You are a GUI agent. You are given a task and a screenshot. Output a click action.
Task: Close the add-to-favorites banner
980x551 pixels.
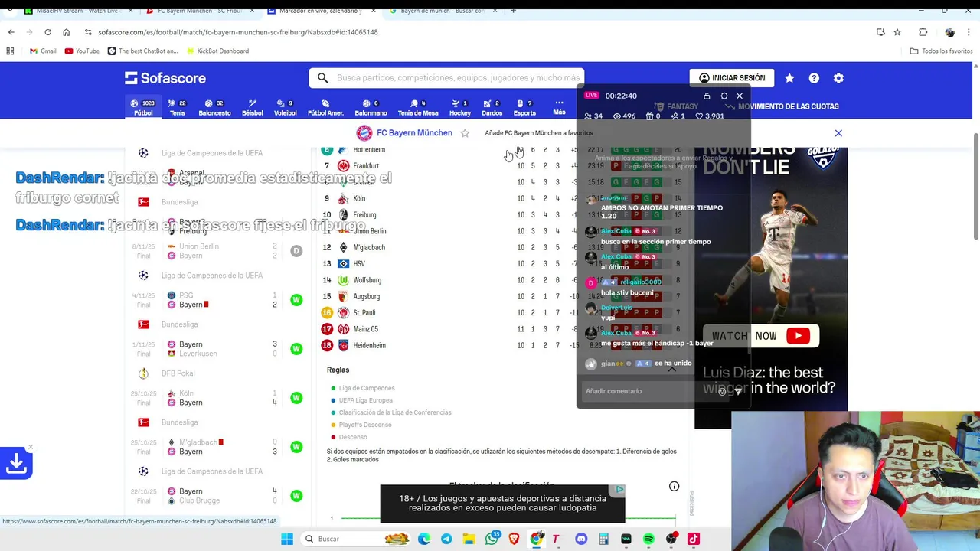[x=838, y=133]
